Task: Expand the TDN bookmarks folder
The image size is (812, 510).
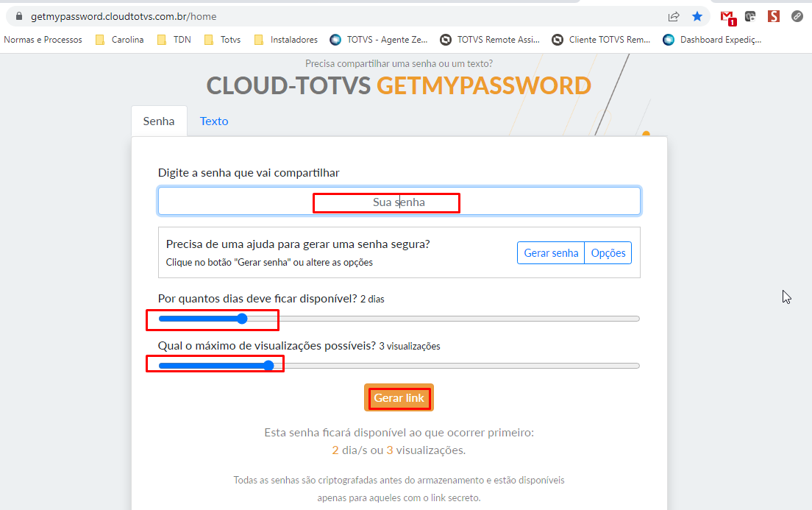Action: pos(174,40)
